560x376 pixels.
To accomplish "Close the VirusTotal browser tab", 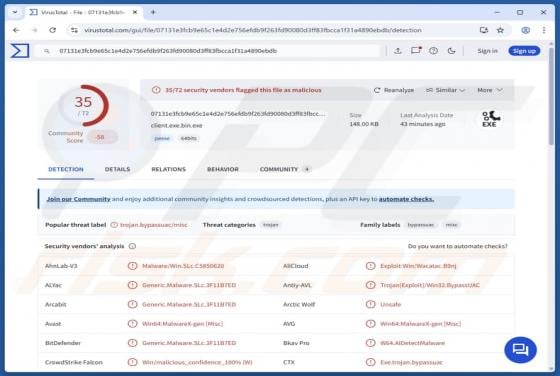I will click(135, 12).
